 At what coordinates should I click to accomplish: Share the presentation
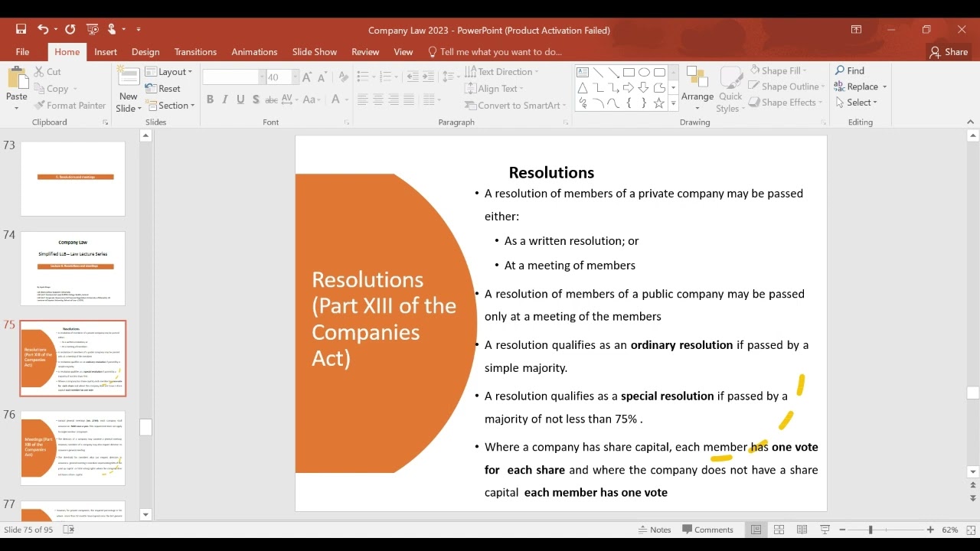pos(949,52)
